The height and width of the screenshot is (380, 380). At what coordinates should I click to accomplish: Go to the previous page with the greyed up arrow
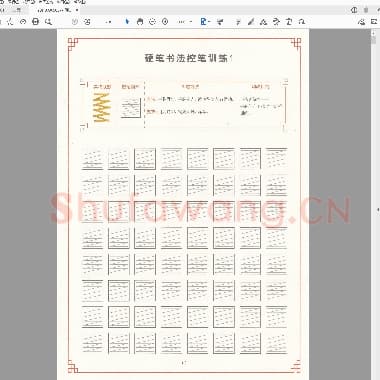pos(75,22)
